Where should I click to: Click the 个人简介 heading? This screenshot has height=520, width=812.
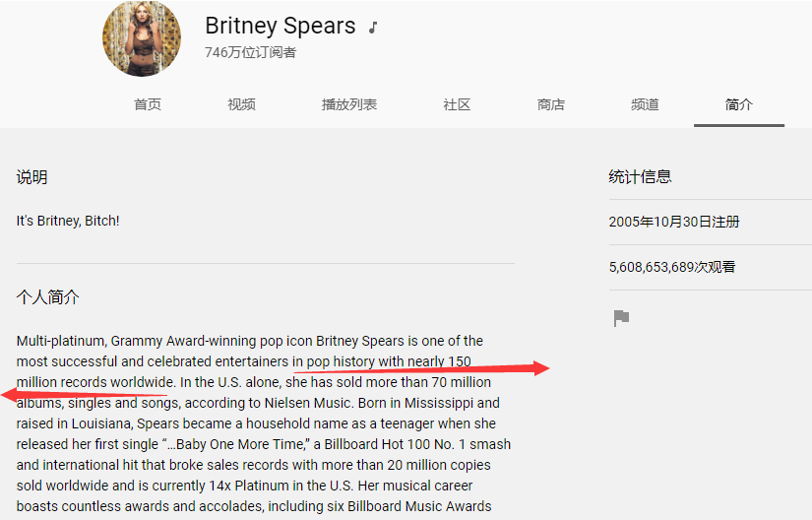pyautogui.click(x=47, y=297)
